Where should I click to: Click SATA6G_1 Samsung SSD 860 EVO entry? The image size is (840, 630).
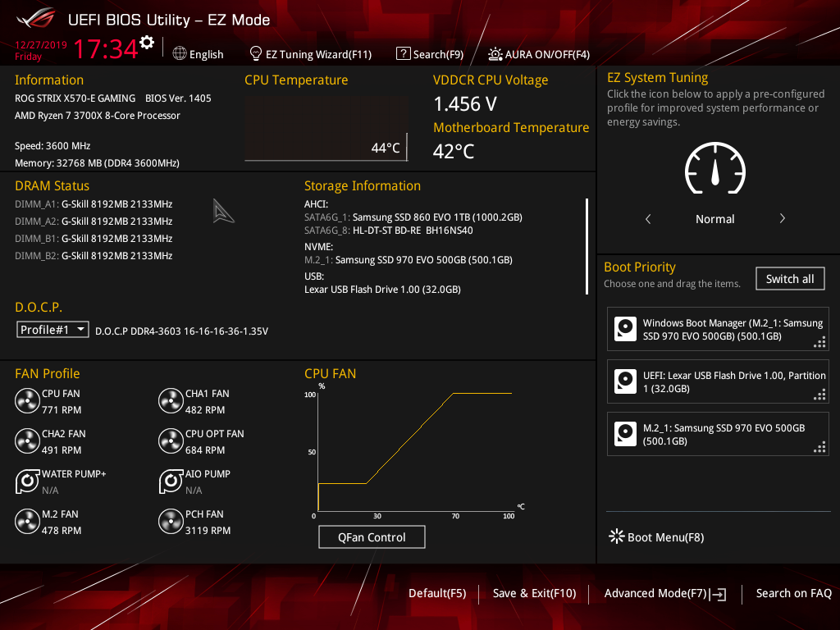(x=413, y=217)
